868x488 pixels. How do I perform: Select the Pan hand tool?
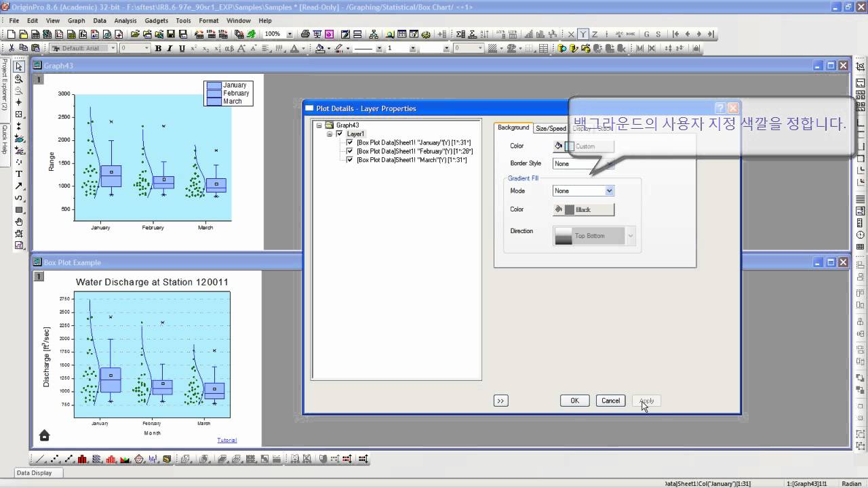click(x=19, y=222)
